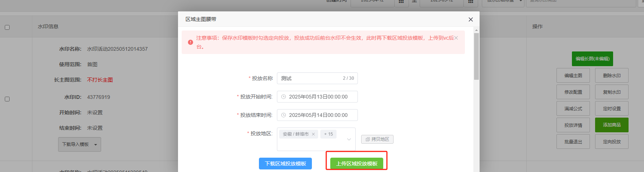Image resolution: width=644 pixels, height=172 pixels.
Task: Show the +15 collapsed regions tag
Action: [328, 134]
